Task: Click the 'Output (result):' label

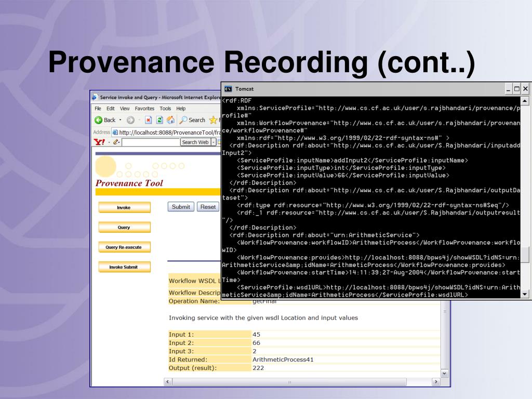Action: point(192,368)
